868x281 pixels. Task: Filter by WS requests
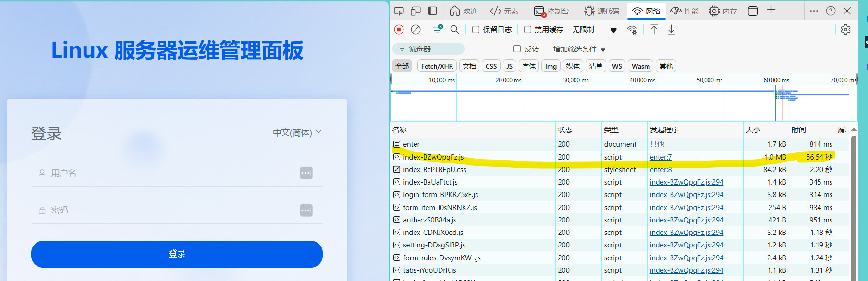(x=617, y=66)
